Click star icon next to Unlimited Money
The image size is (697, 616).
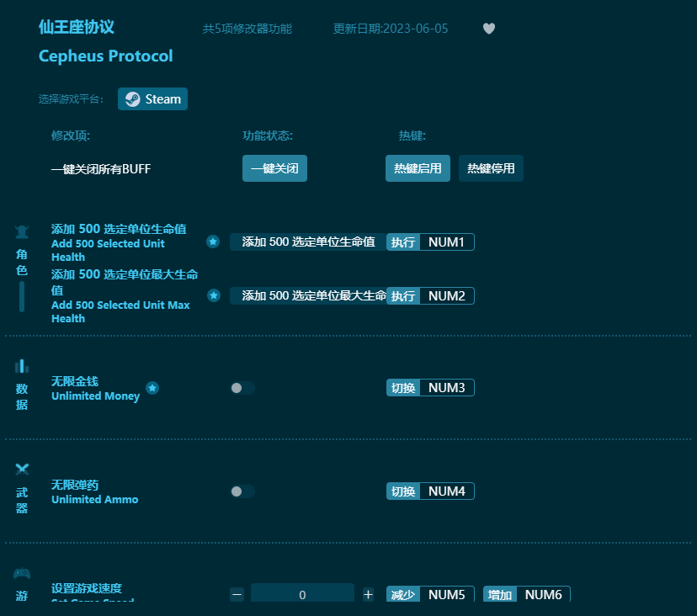152,388
